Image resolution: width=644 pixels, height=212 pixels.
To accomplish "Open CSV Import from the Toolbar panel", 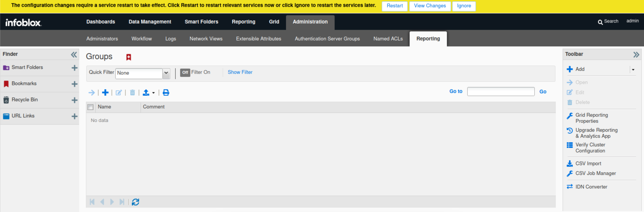I will pyautogui.click(x=588, y=163).
